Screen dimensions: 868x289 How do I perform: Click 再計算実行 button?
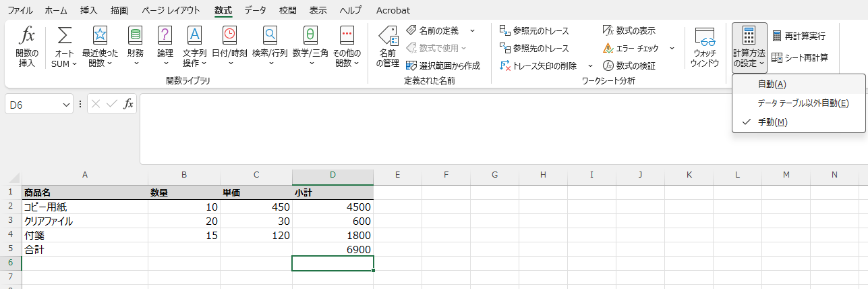[799, 36]
